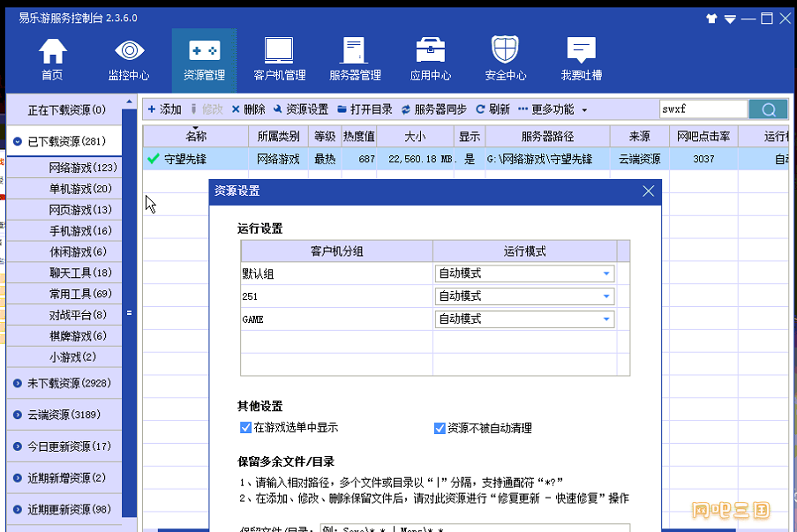This screenshot has height=532, width=797.
Task: Sort by 网吧点击率 column header
Action: (703, 136)
